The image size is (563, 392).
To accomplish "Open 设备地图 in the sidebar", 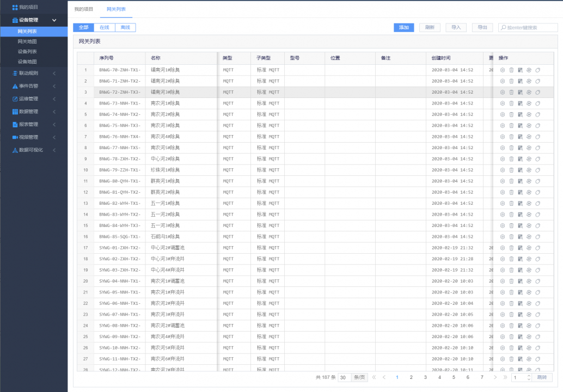I will tap(27, 62).
